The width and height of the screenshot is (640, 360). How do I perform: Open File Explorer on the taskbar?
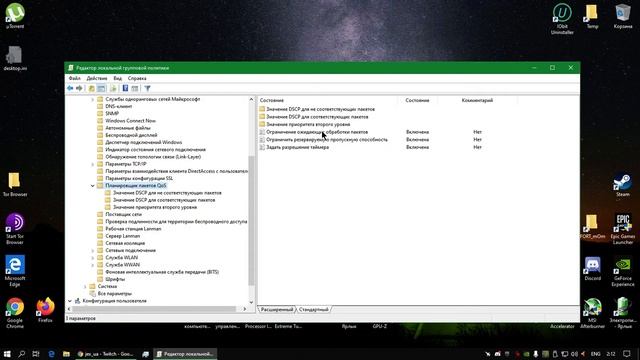click(x=66, y=354)
